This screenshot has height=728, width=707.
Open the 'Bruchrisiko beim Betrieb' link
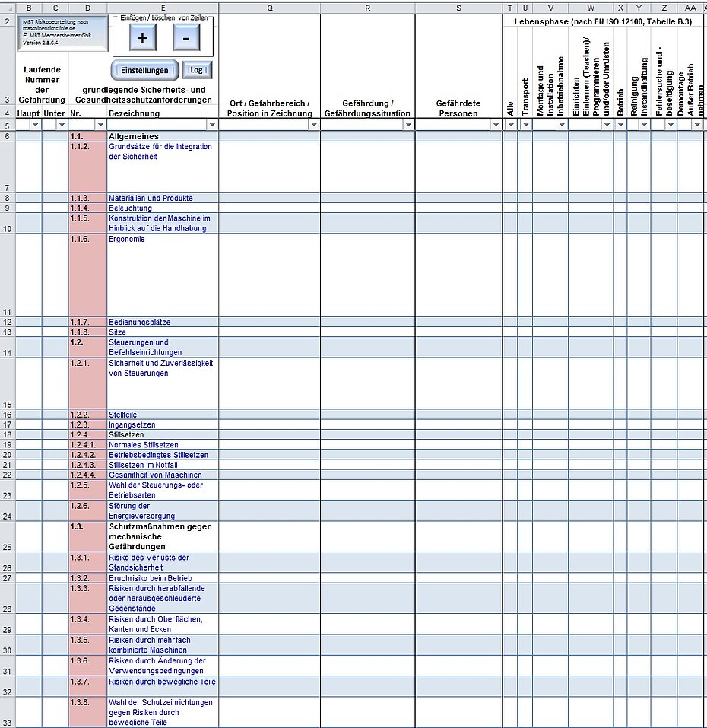pos(151,578)
